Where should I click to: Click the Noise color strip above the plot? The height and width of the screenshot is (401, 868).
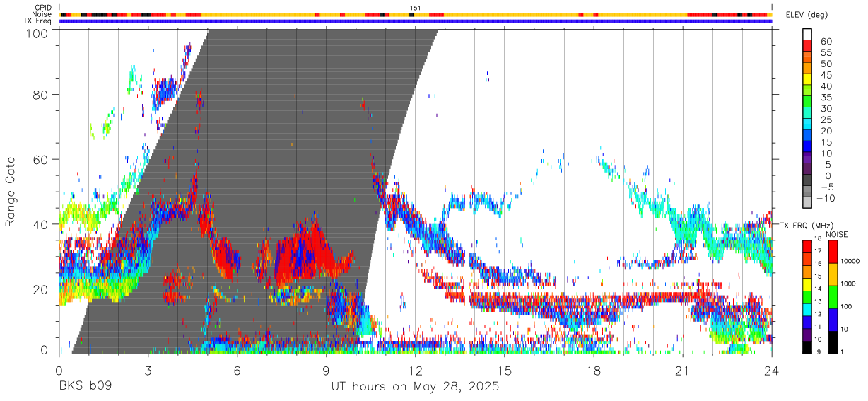click(416, 14)
